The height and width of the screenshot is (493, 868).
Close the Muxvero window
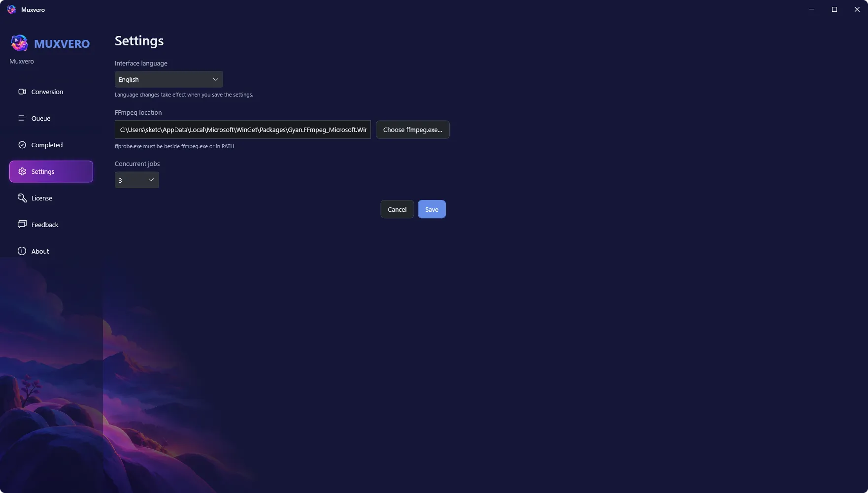pyautogui.click(x=857, y=9)
